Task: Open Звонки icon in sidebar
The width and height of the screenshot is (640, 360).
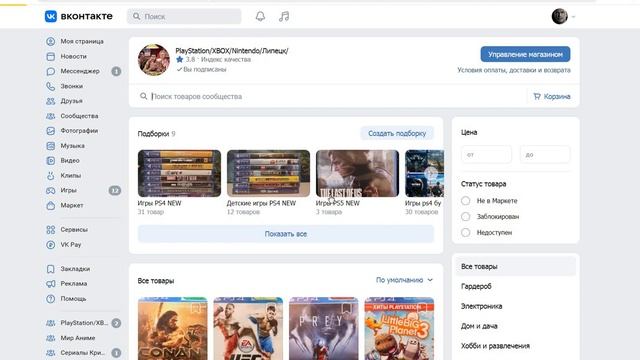Action: (x=51, y=86)
